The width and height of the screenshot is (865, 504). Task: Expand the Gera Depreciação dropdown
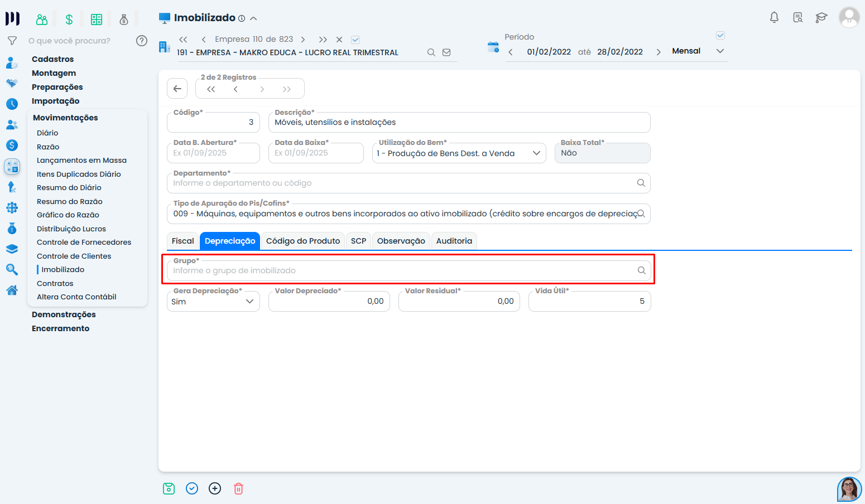click(213, 302)
